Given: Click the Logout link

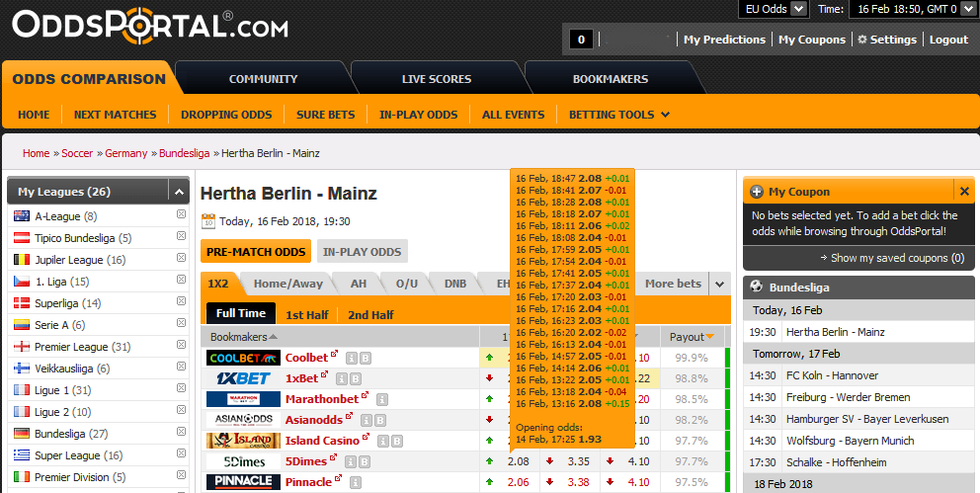Looking at the screenshot, I should tap(948, 40).
